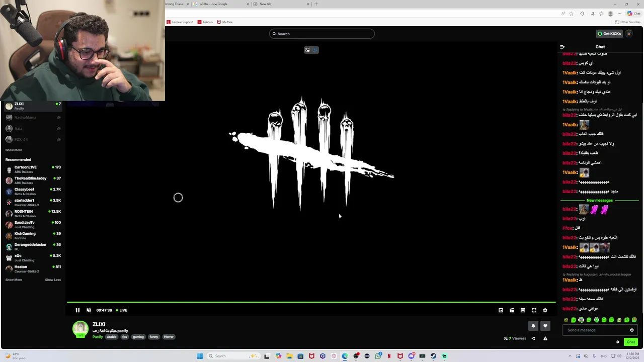Unmute the stream audio
The image size is (644, 362).
(89, 310)
